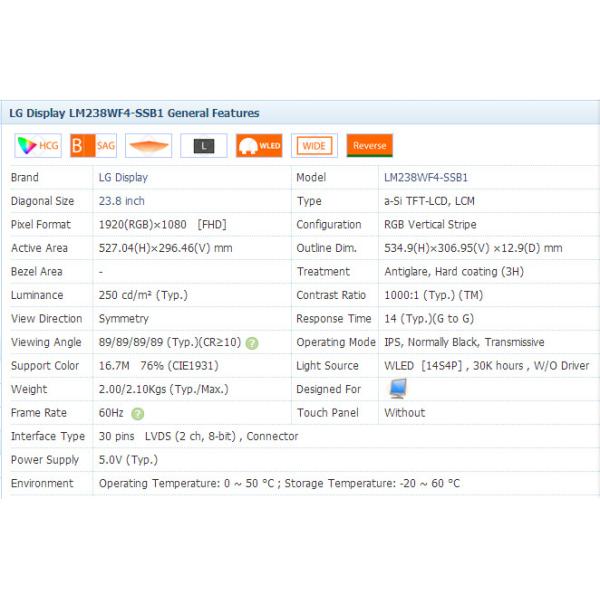
Task: Open the LG Display brand link
Action: coord(123,177)
